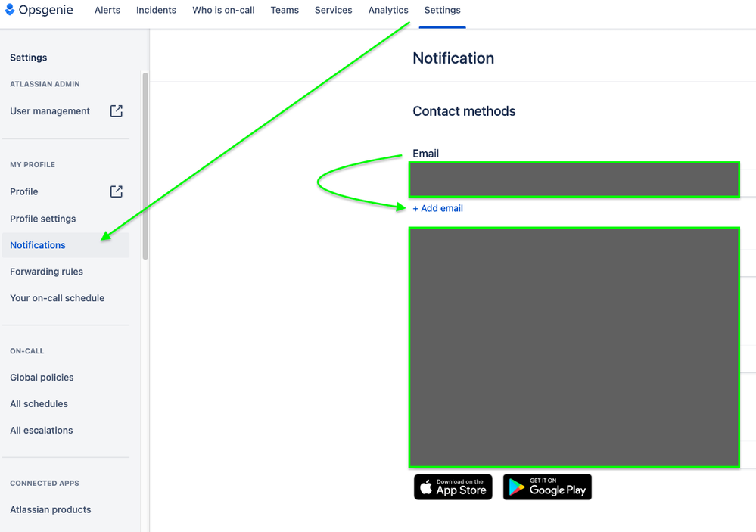
Task: Open Profile external link icon
Action: [117, 191]
